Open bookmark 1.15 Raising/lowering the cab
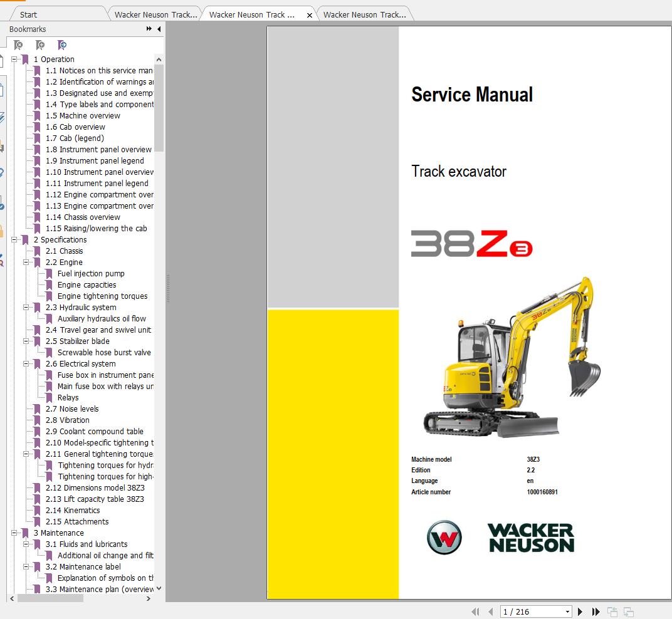The width and height of the screenshot is (672, 619). tap(97, 228)
